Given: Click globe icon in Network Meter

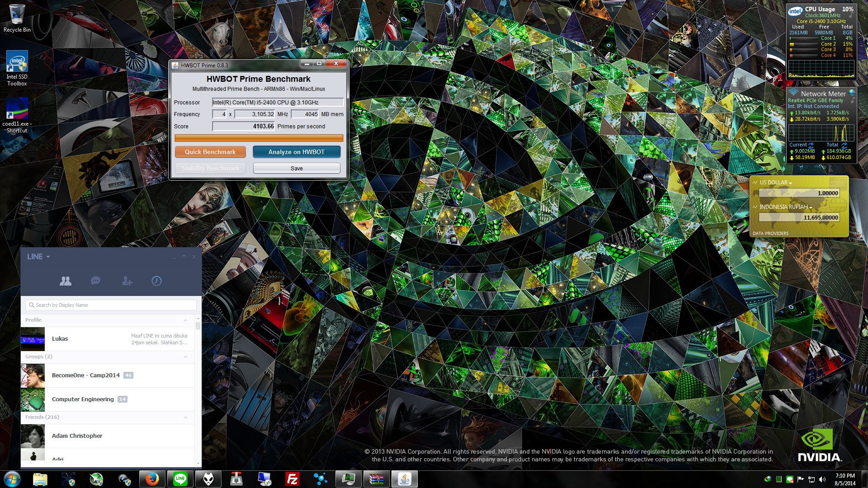Looking at the screenshot, I should coord(852,93).
